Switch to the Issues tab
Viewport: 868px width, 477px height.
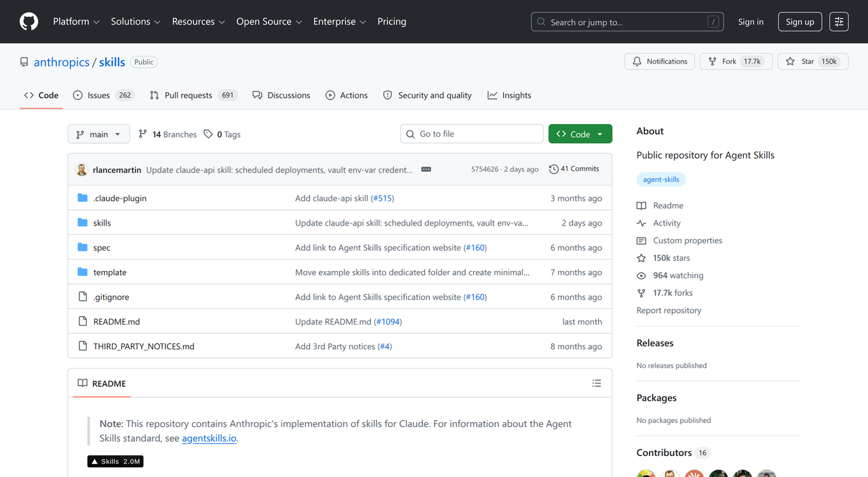click(x=103, y=96)
